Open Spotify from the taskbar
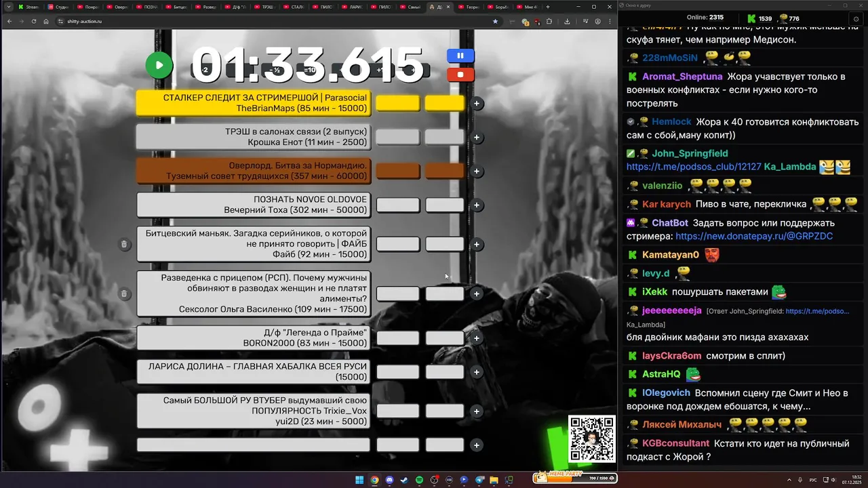Image resolution: width=868 pixels, height=488 pixels. click(x=419, y=480)
